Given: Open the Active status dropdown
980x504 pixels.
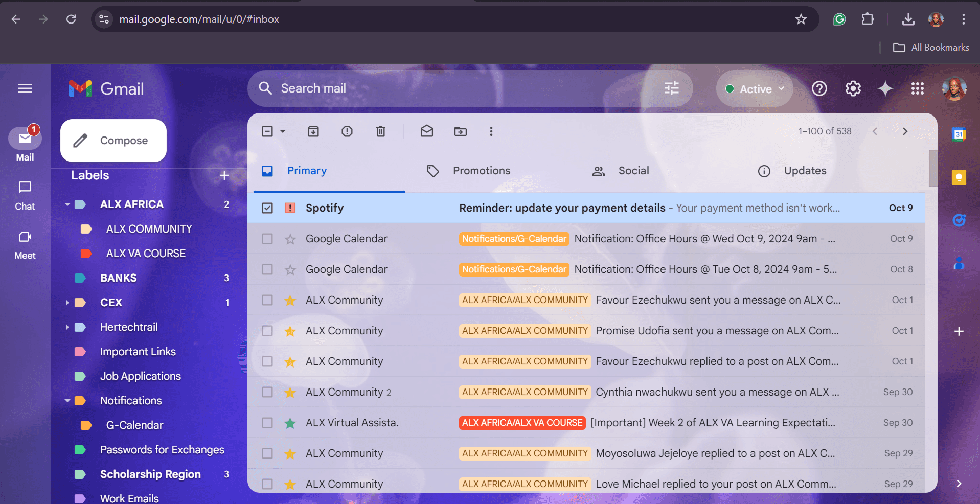Looking at the screenshot, I should tap(755, 88).
